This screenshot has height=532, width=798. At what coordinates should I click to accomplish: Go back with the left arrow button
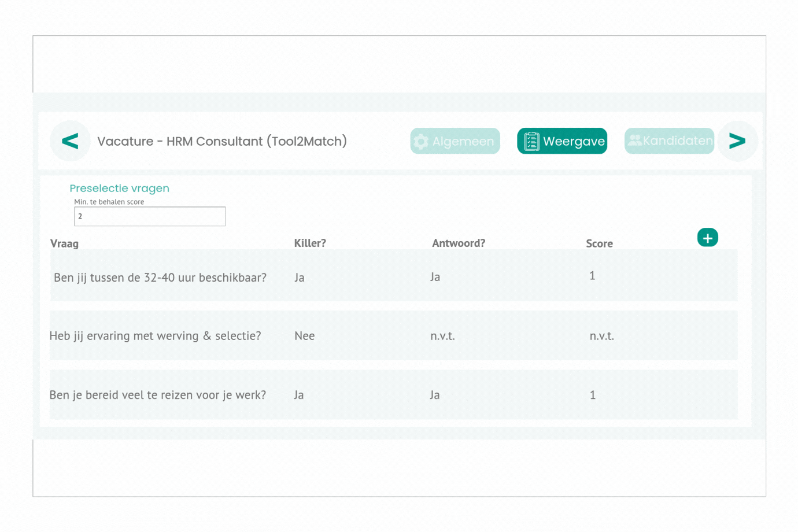click(70, 141)
